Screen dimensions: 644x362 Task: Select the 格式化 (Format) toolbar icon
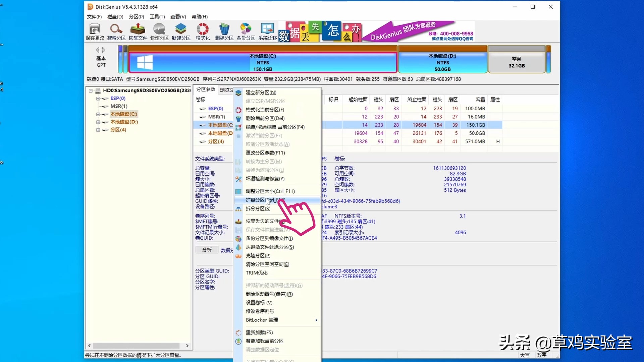click(202, 31)
